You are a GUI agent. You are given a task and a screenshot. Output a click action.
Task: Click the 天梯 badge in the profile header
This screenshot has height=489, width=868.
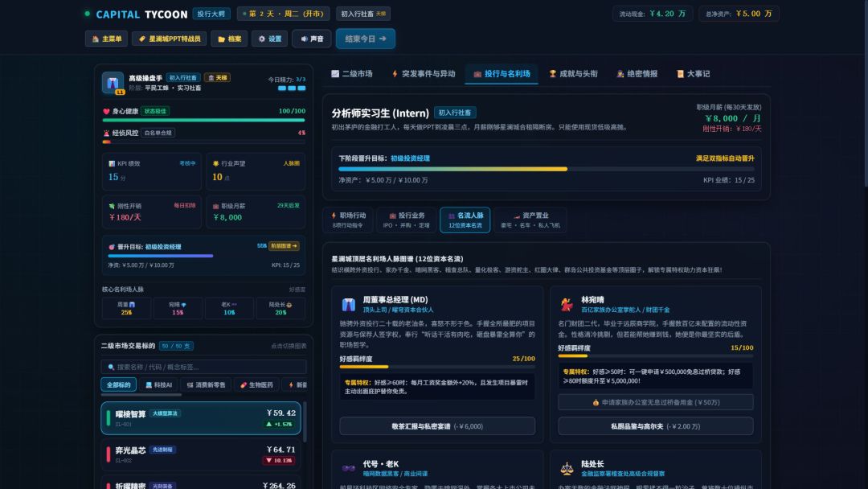point(217,77)
